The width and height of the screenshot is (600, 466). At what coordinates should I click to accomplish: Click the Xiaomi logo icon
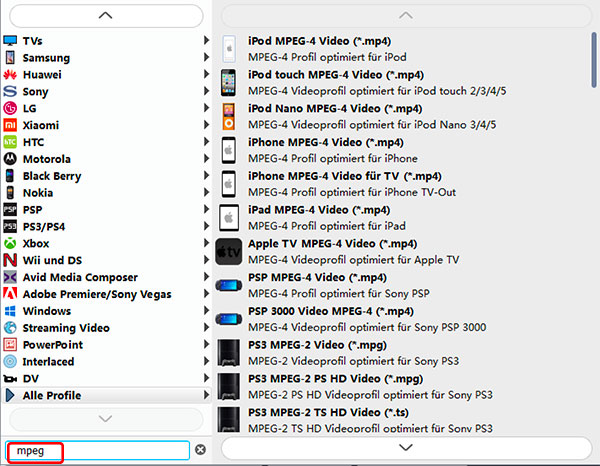click(x=10, y=125)
